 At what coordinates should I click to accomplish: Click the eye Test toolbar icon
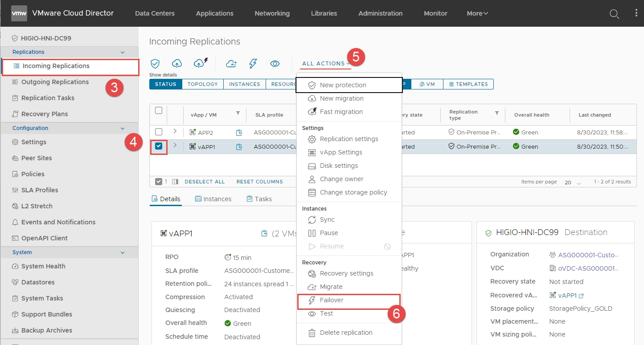[x=275, y=64]
